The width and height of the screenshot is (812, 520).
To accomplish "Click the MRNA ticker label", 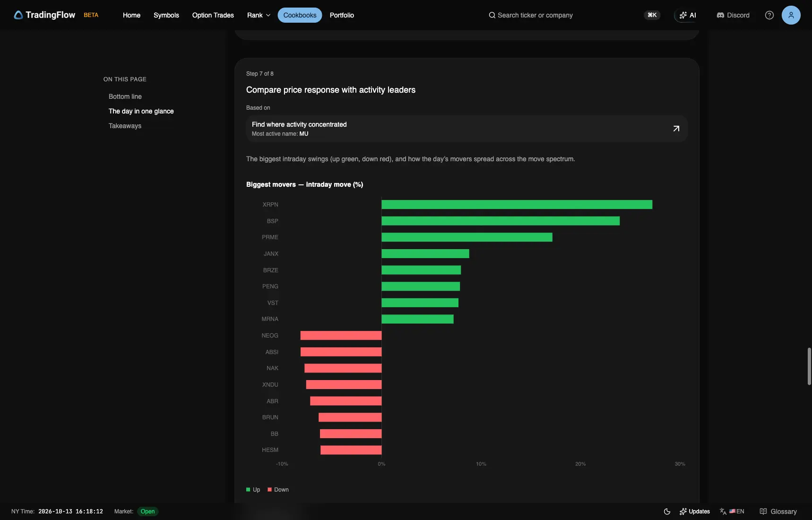I will [270, 319].
